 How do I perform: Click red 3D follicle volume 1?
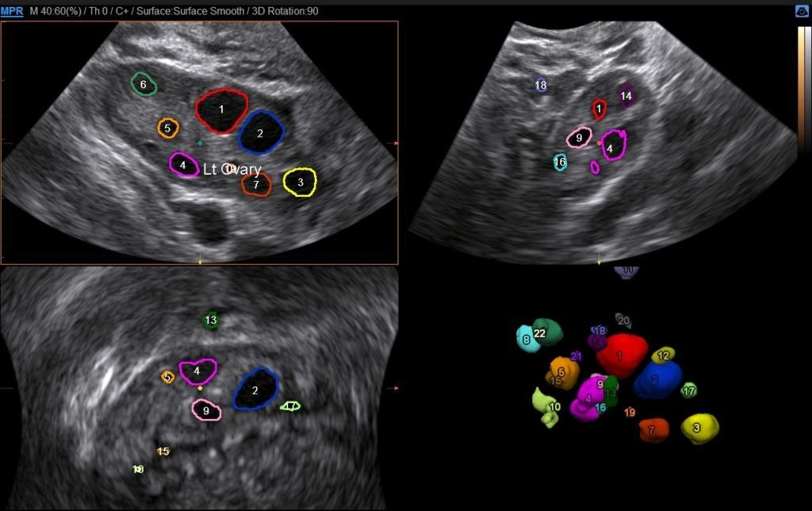click(621, 355)
